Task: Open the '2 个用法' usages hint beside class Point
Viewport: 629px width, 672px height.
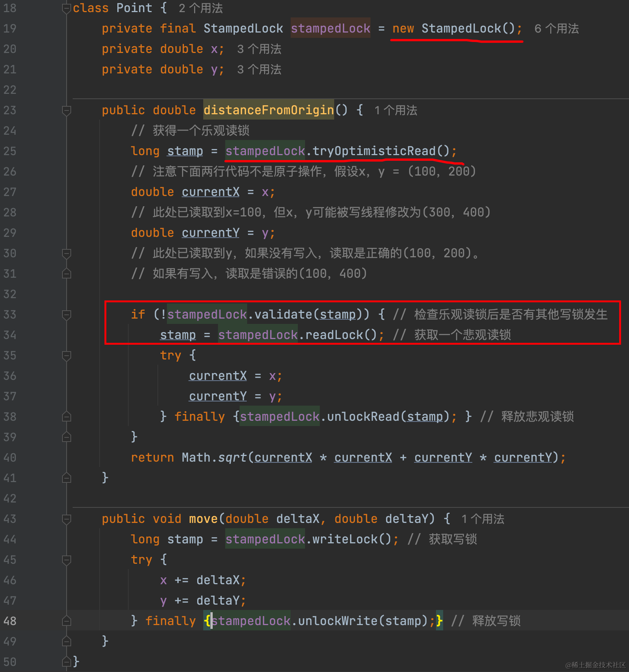Action: [x=201, y=8]
